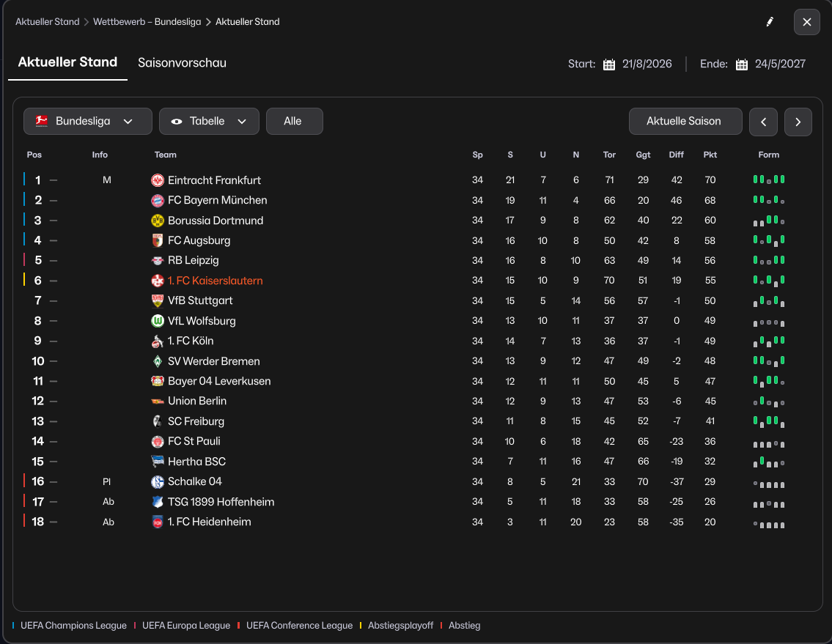Click the Alle filter button

click(293, 122)
